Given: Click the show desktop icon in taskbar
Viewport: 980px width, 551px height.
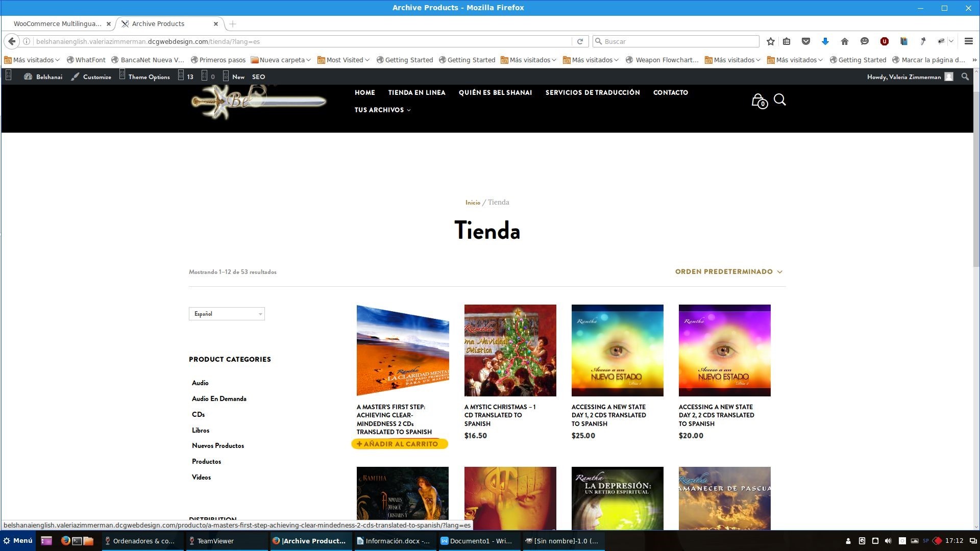Looking at the screenshot, I should click(46, 541).
